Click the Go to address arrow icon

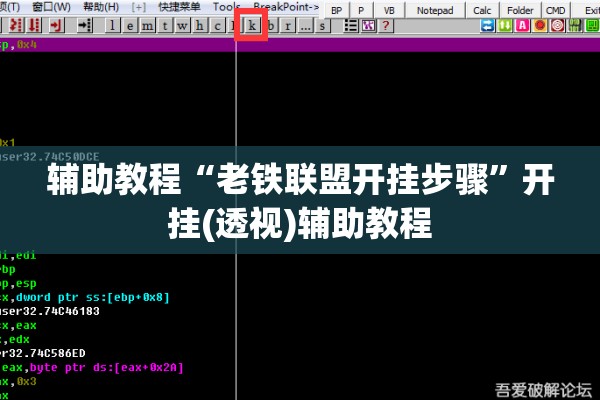click(x=84, y=26)
